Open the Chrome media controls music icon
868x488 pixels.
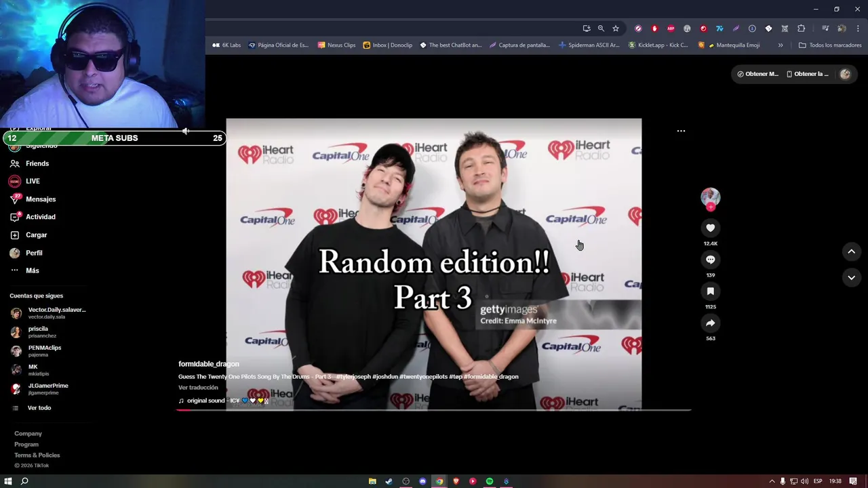click(x=825, y=28)
